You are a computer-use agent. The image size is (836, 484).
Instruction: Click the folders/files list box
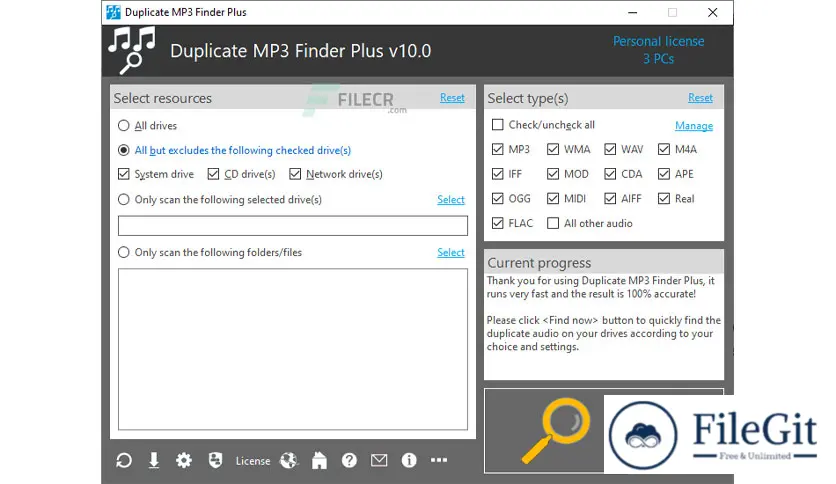[x=293, y=349]
